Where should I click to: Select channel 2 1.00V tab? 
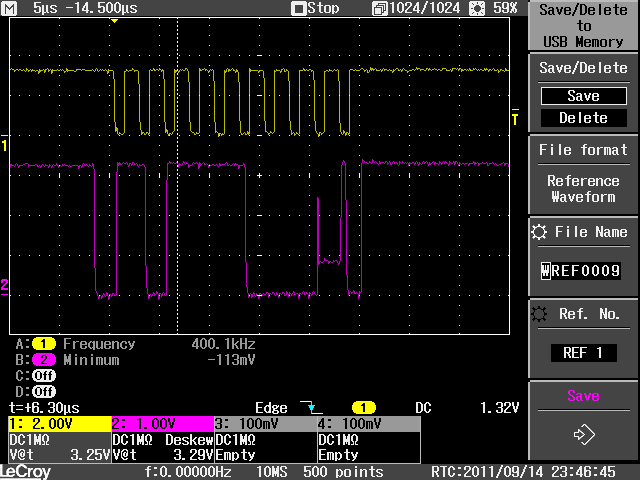click(x=163, y=424)
